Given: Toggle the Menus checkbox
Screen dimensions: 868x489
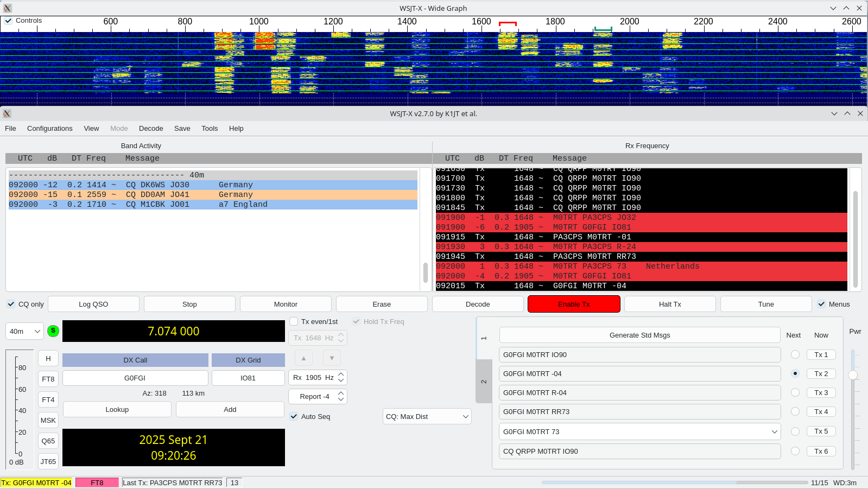Looking at the screenshot, I should (821, 304).
